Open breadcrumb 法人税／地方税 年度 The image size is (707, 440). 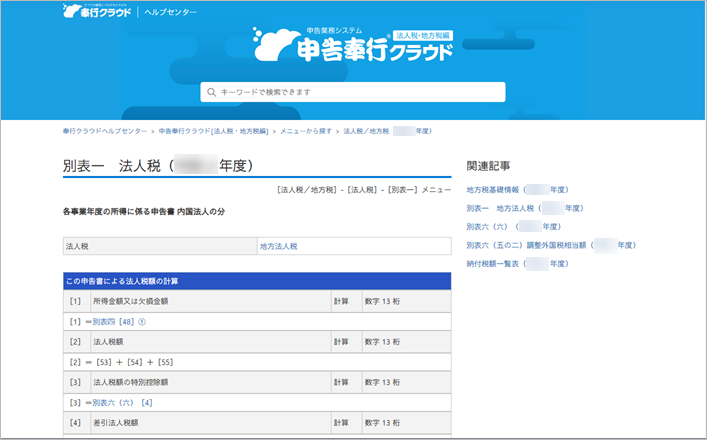[388, 131]
